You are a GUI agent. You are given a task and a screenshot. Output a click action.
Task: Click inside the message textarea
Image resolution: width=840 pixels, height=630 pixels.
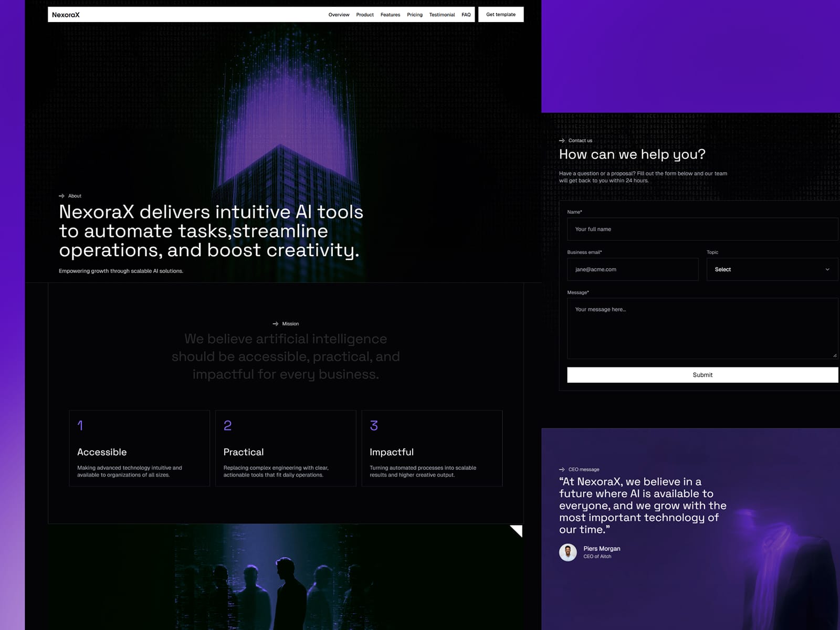click(x=702, y=329)
